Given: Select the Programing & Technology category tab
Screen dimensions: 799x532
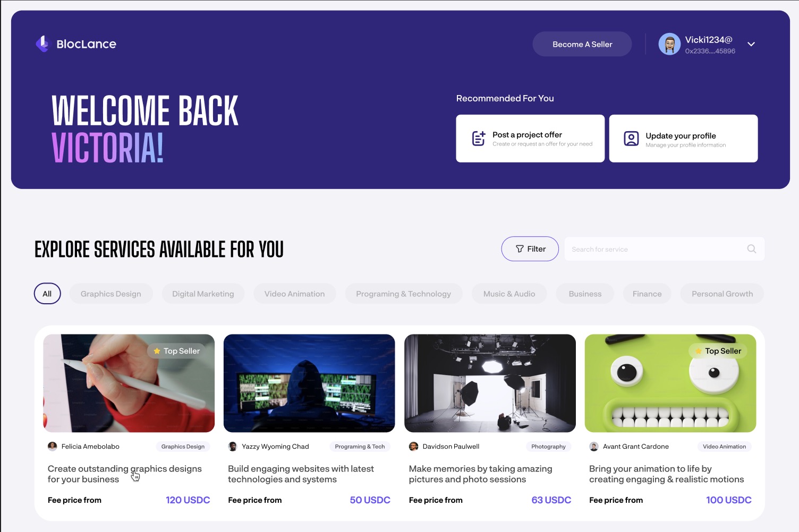Looking at the screenshot, I should coord(404,294).
